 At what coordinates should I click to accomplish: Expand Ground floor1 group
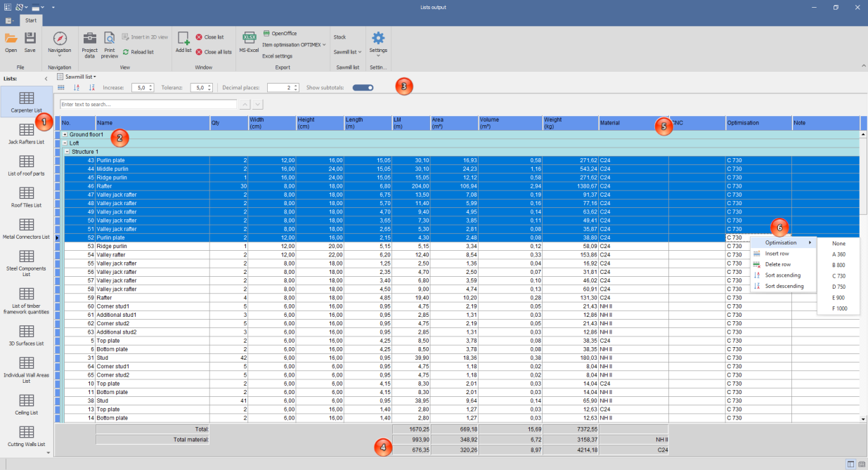(65, 134)
